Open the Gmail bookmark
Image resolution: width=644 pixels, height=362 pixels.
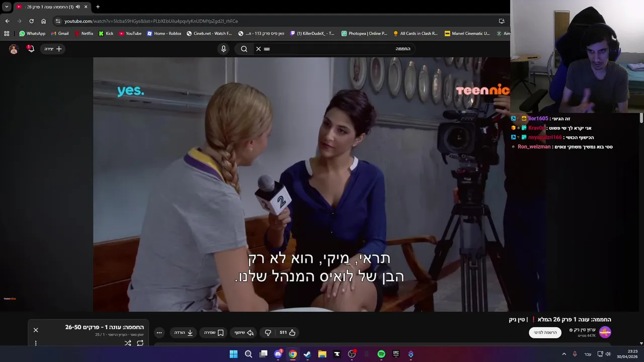click(60, 34)
